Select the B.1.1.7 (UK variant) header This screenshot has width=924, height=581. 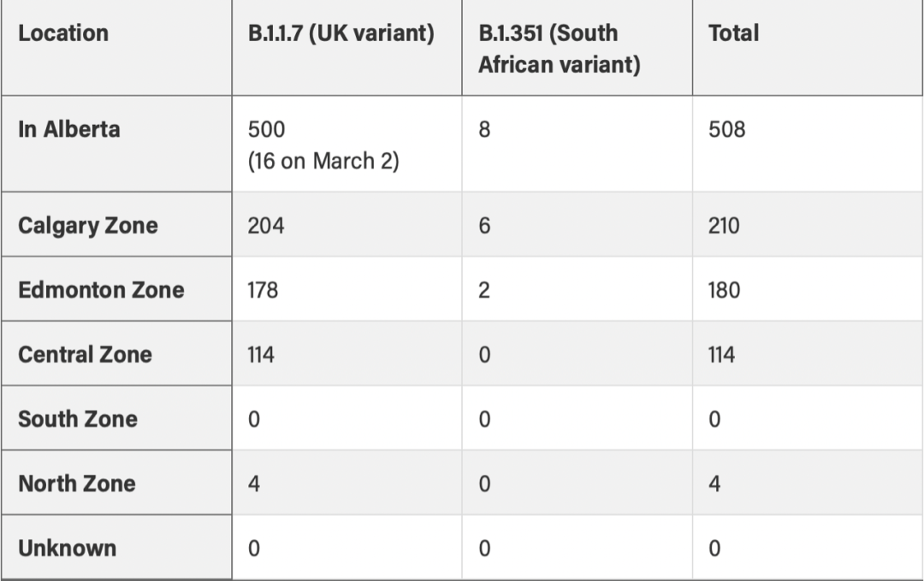[x=341, y=33]
